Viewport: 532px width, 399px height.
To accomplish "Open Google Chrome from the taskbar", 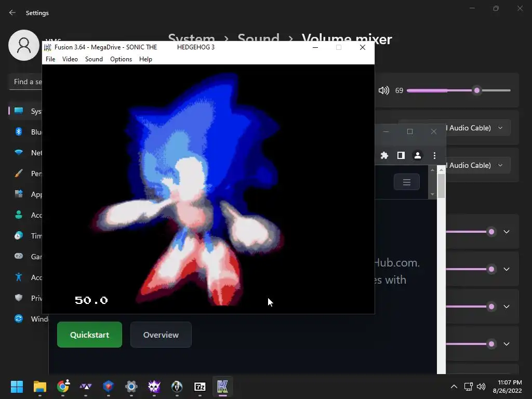I will click(x=63, y=387).
